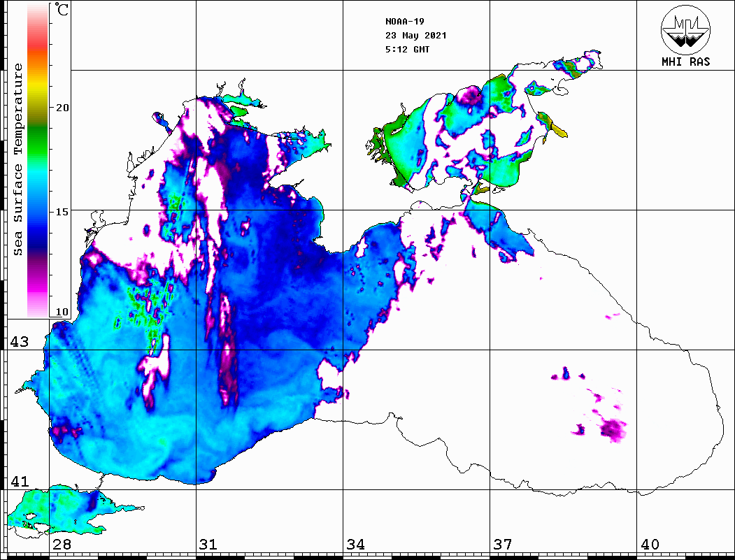Click the '5:12 GMT' time text
735x560 pixels.
click(407, 50)
